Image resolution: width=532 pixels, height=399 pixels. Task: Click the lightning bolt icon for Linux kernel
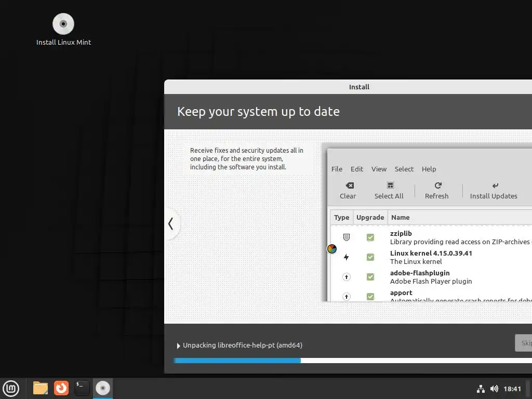pyautogui.click(x=346, y=257)
